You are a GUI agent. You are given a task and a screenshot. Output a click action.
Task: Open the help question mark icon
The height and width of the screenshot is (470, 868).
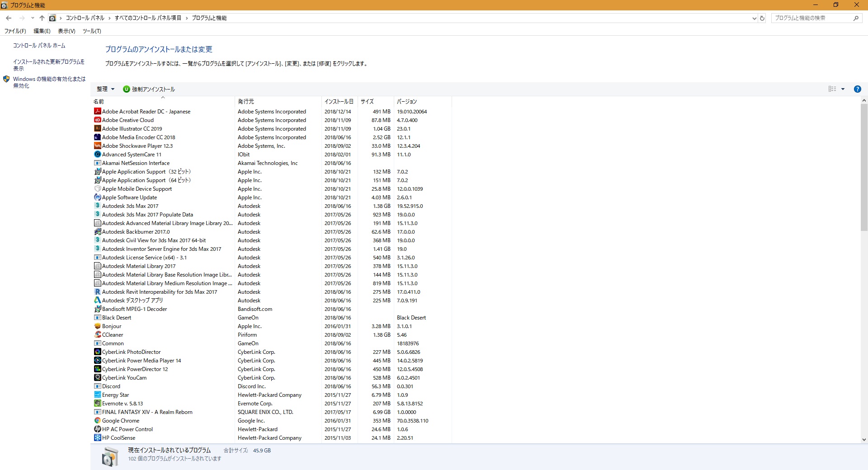click(857, 89)
